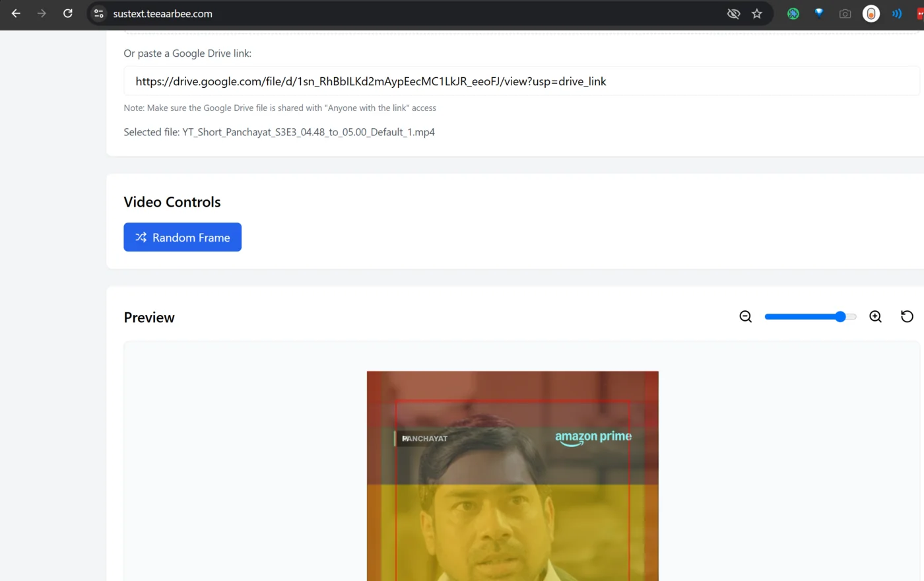Open site information icon in address bar
The image size is (924, 581).
(98, 13)
